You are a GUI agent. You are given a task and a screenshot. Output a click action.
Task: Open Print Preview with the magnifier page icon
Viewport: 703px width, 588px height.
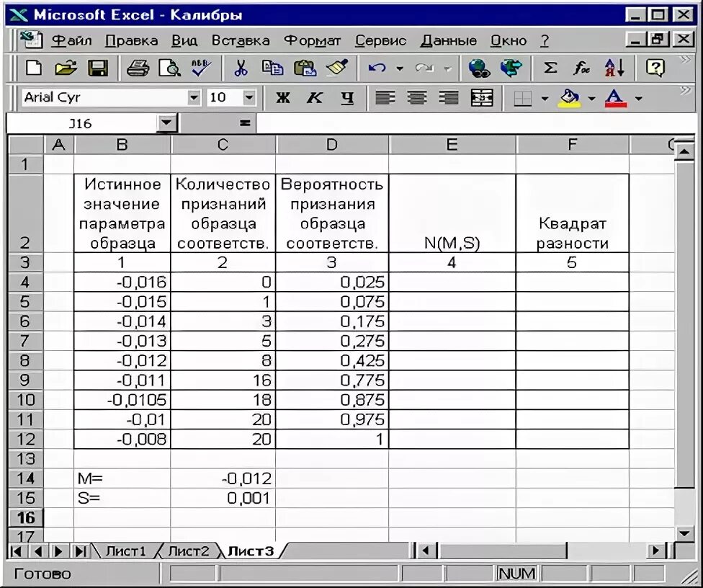[169, 68]
